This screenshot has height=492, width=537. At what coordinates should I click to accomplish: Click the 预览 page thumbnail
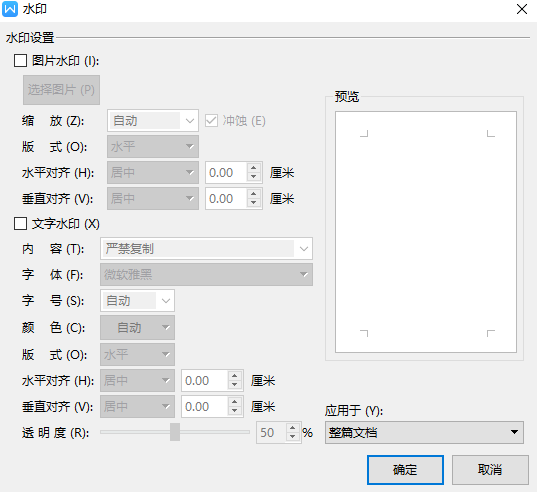[x=426, y=232]
